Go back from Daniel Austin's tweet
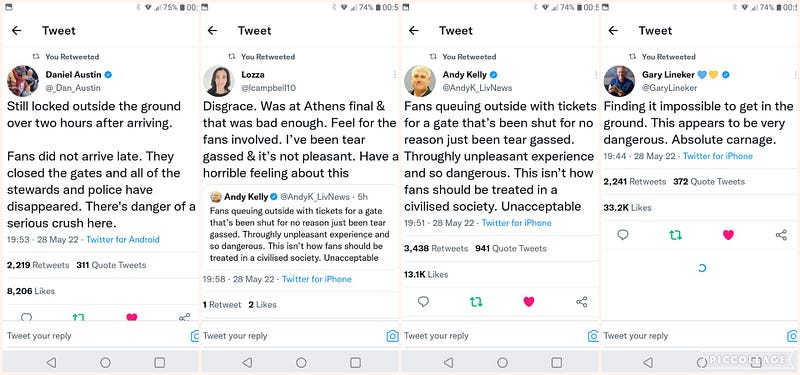Screen dimensions: 800x375 tap(16, 31)
